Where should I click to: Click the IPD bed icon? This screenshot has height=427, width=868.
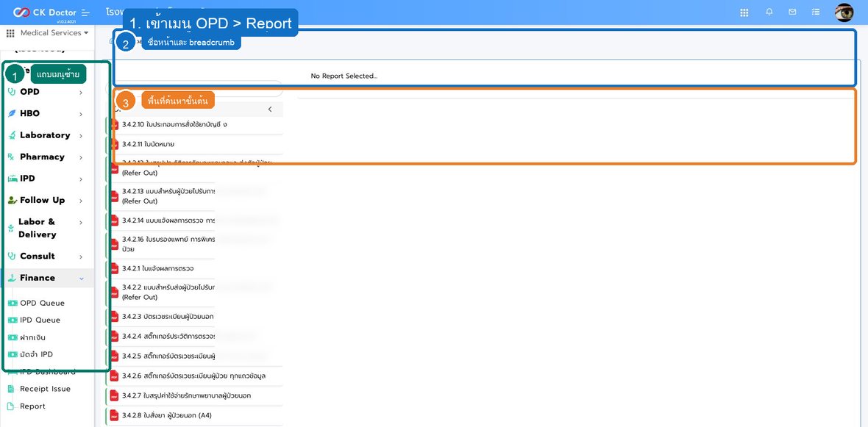[x=12, y=179]
